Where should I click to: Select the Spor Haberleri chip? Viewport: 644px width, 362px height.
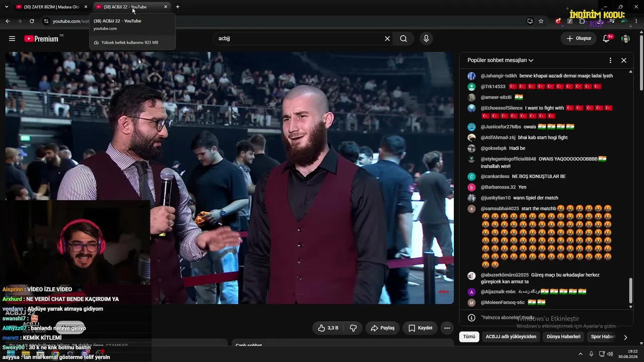tap(602, 336)
